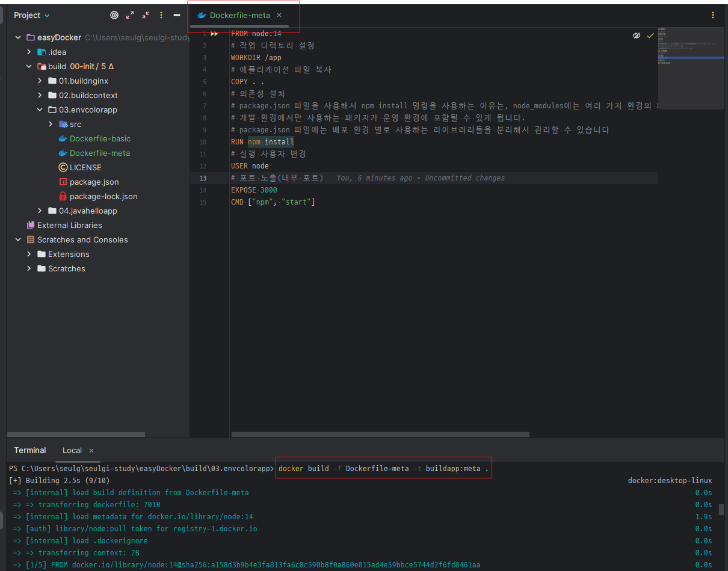Click the terminal vertical scrollbar thumb
The image size is (728, 571).
coord(721,510)
